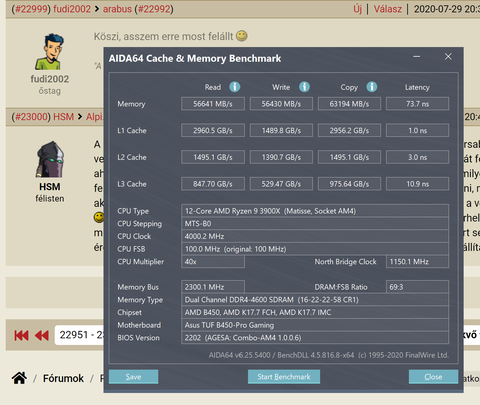Image resolution: width=480 pixels, height=405 pixels.
Task: Click Chipset field AMD B450
Action: 315,312
